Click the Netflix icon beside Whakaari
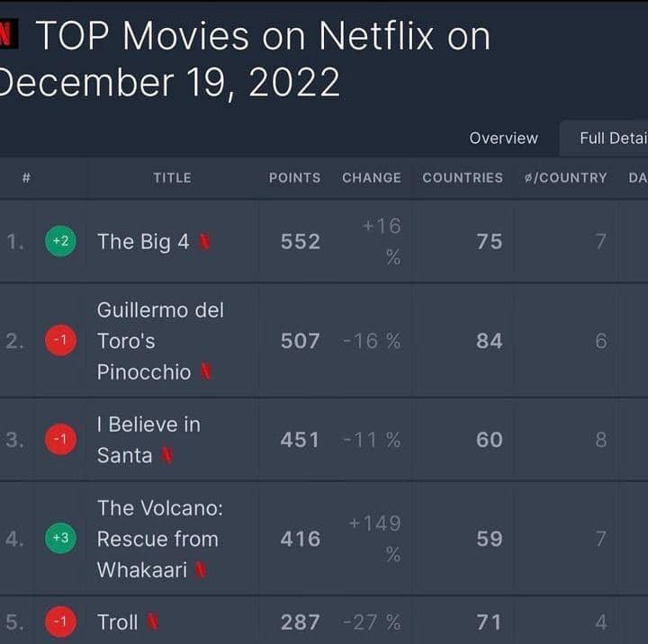This screenshot has height=644, width=648. [201, 570]
